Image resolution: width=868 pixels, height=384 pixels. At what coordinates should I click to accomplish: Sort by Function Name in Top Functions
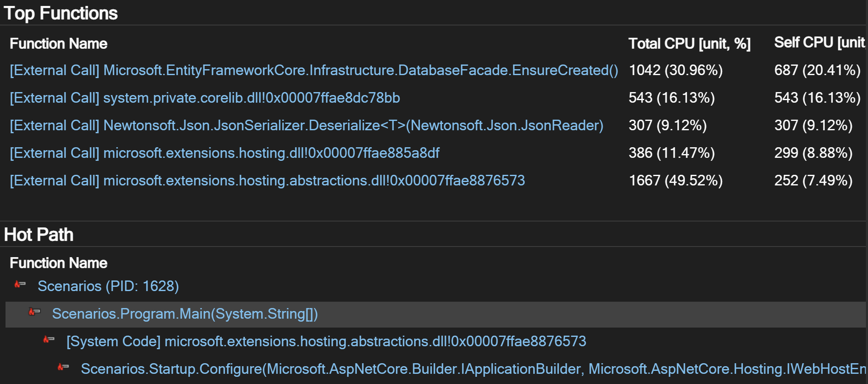pos(58,43)
